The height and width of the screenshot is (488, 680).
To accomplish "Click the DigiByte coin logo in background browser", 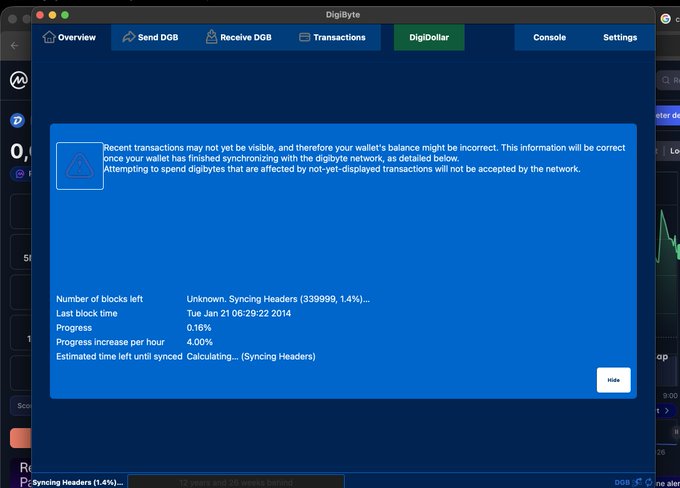I will (17, 120).
